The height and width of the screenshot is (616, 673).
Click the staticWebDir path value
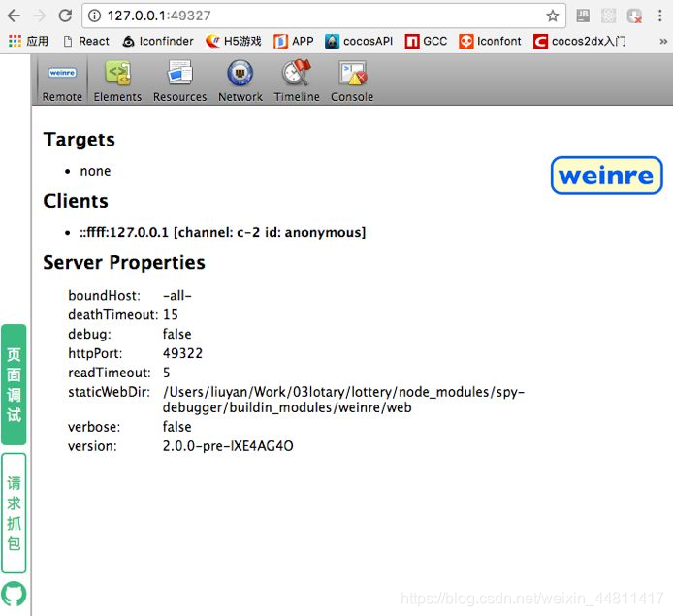343,400
